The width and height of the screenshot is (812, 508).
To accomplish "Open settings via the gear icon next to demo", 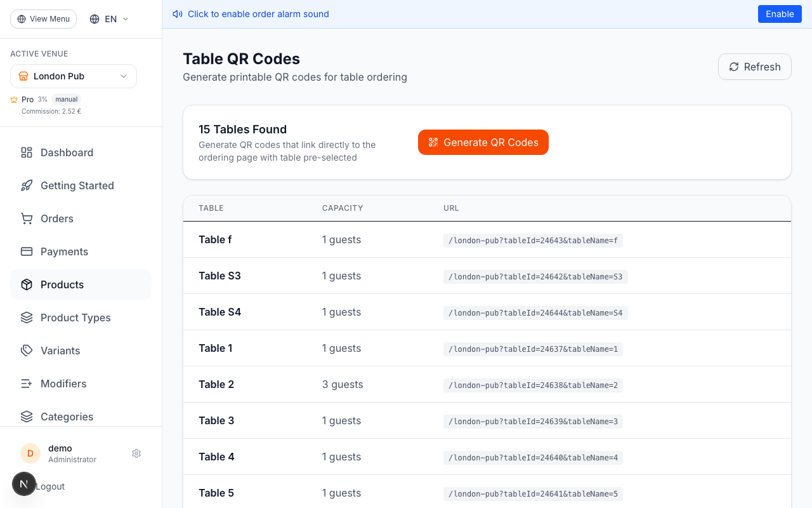I will pyautogui.click(x=136, y=453).
